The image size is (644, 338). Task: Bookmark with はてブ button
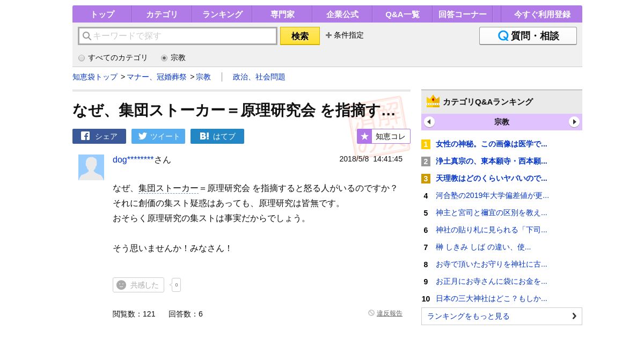click(217, 136)
